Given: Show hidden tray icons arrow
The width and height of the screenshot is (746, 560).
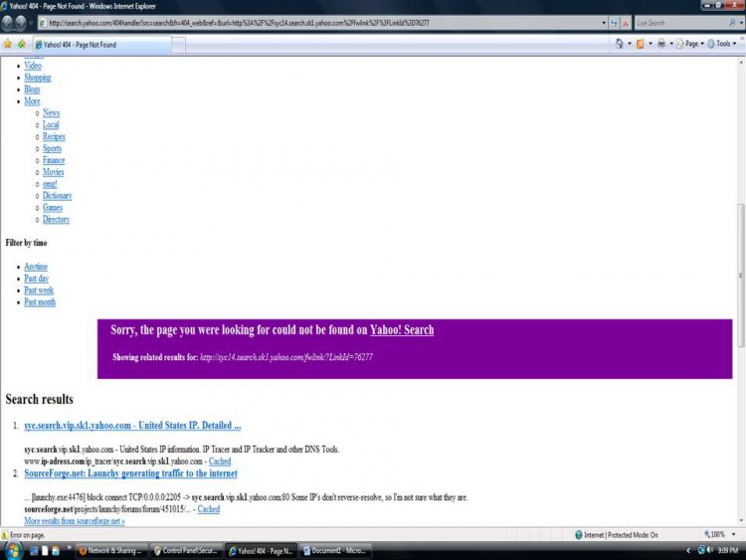Looking at the screenshot, I should 688,551.
